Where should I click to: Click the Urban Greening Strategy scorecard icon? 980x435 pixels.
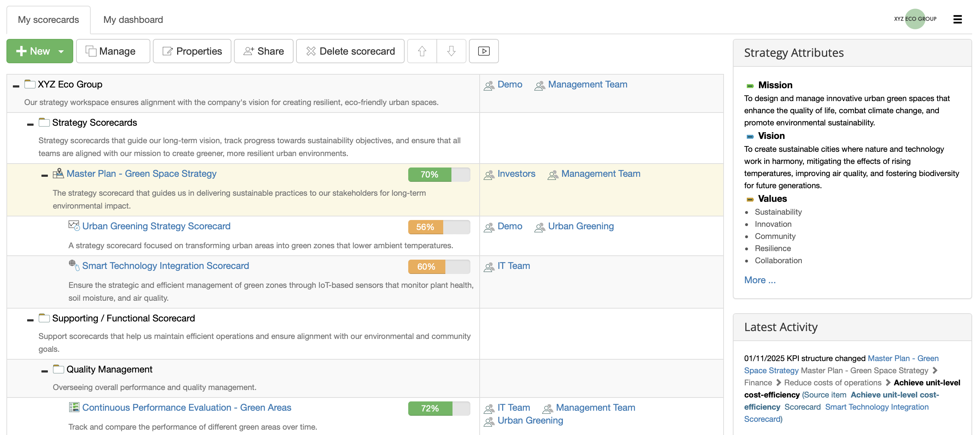point(74,226)
